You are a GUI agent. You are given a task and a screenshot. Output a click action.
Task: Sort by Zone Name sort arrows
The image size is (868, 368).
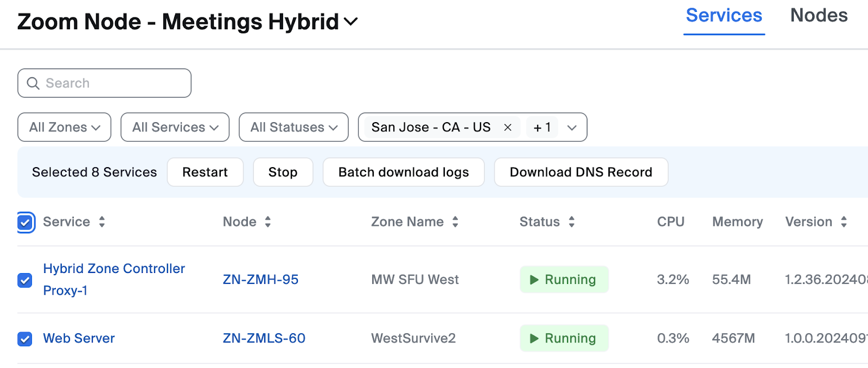455,221
